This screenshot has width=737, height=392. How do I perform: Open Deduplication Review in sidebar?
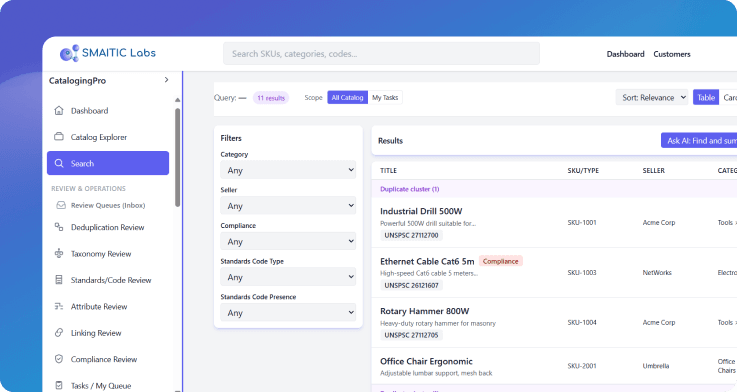coord(108,227)
